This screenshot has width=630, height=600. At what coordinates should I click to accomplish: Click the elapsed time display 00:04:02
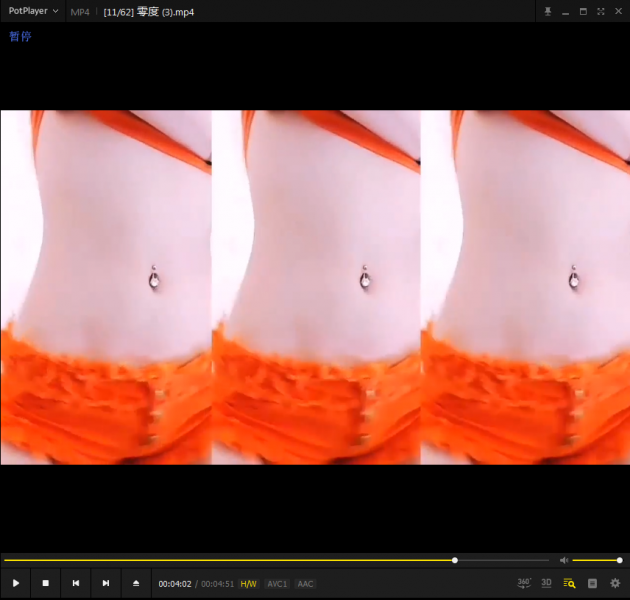(174, 584)
